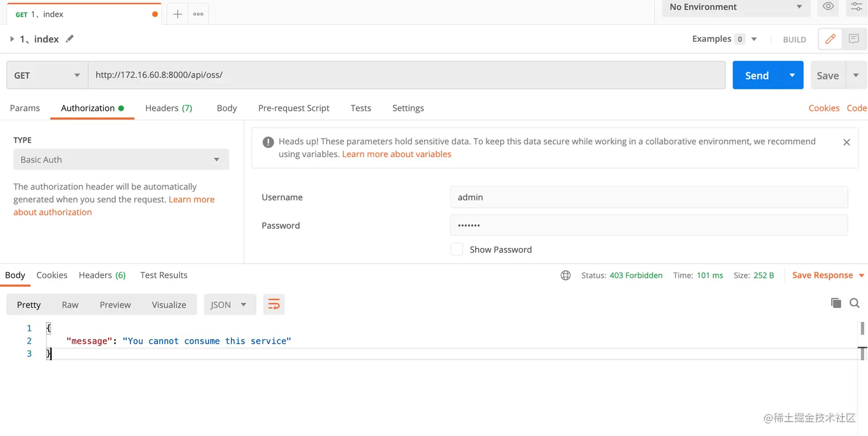The image size is (868, 436).
Task: Copy response body with the copy icon
Action: [x=836, y=303]
